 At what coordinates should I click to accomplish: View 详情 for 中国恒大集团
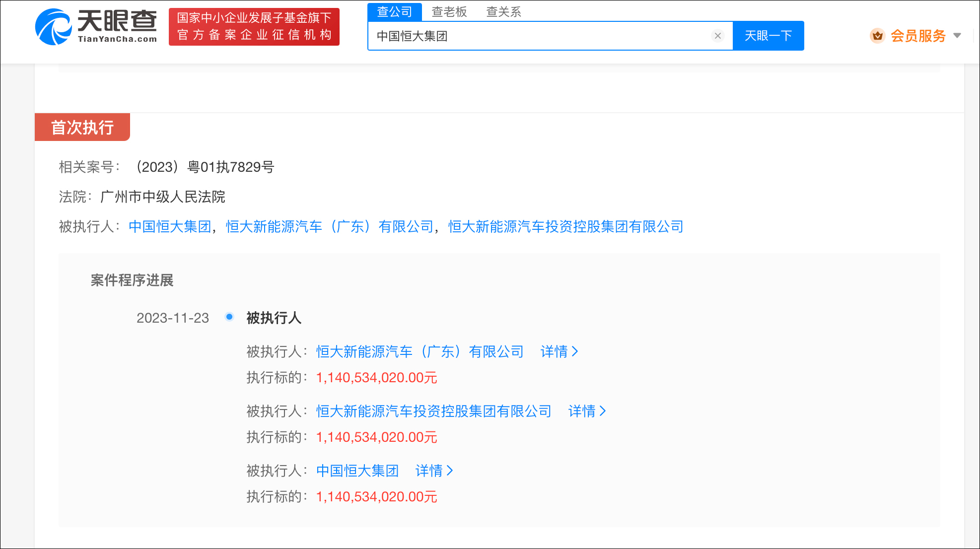click(x=434, y=471)
